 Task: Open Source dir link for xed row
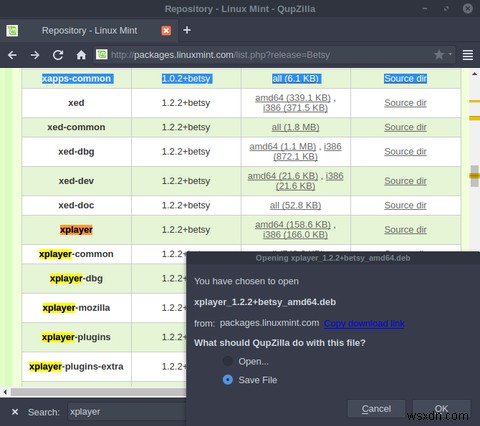tap(405, 103)
